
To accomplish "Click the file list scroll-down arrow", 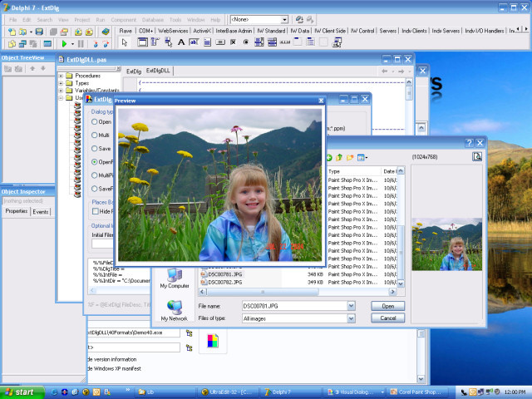I will pyautogui.click(x=401, y=283).
